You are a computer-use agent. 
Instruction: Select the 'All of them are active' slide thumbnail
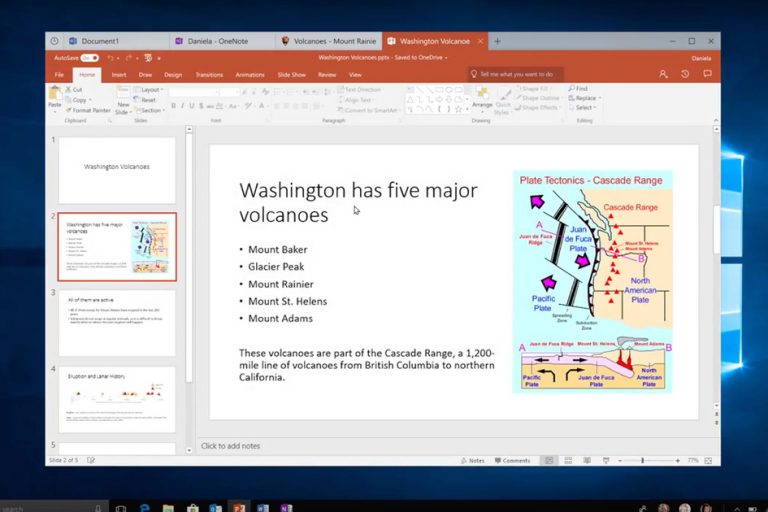pyautogui.click(x=117, y=323)
